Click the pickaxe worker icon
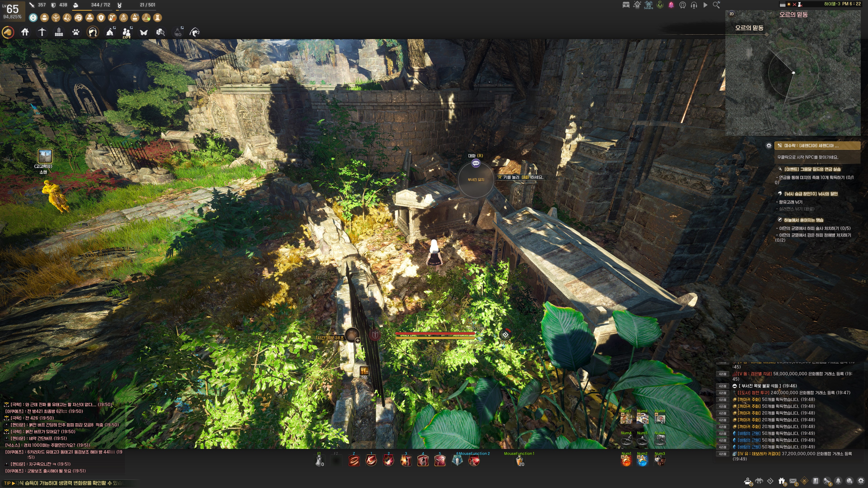 point(42,32)
